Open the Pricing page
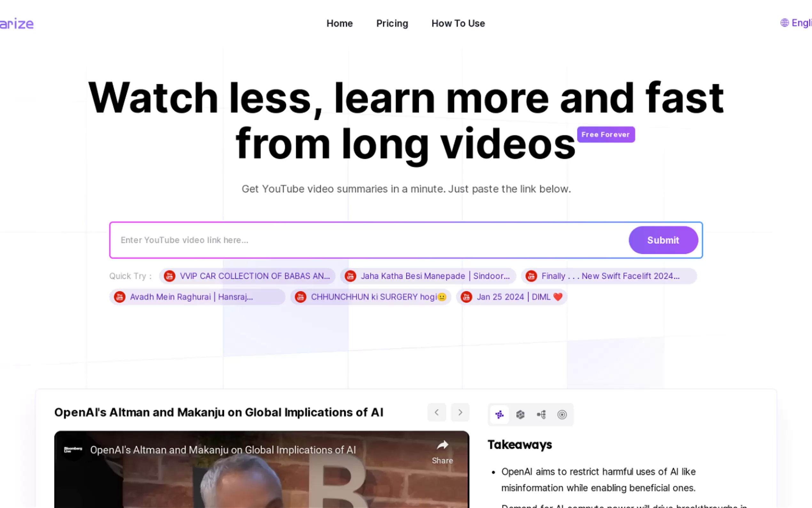The image size is (812, 508). (392, 23)
